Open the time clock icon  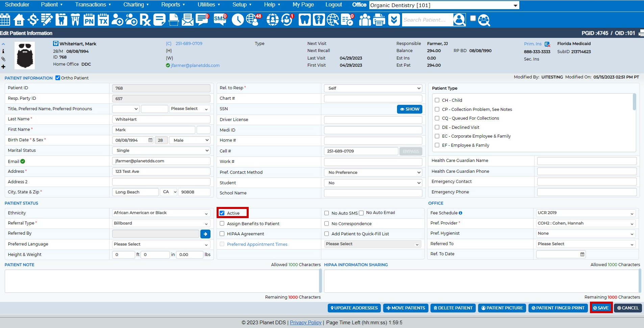(238, 20)
